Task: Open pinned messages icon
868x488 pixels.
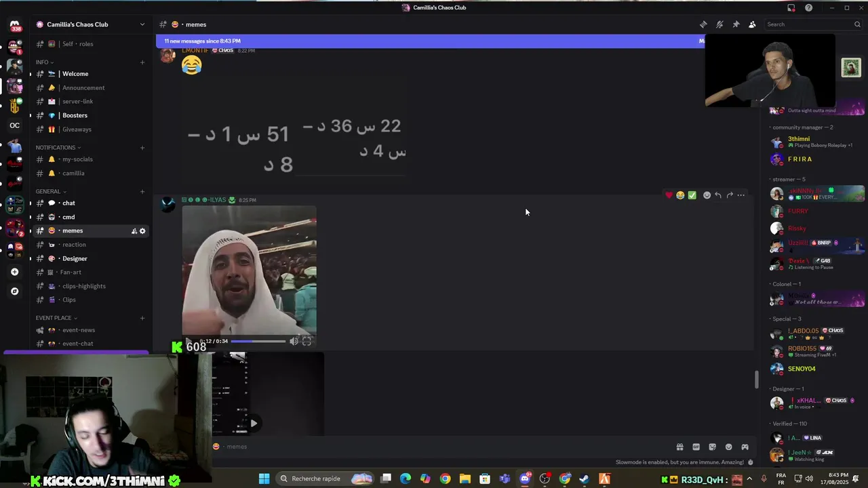Action: 736,24
